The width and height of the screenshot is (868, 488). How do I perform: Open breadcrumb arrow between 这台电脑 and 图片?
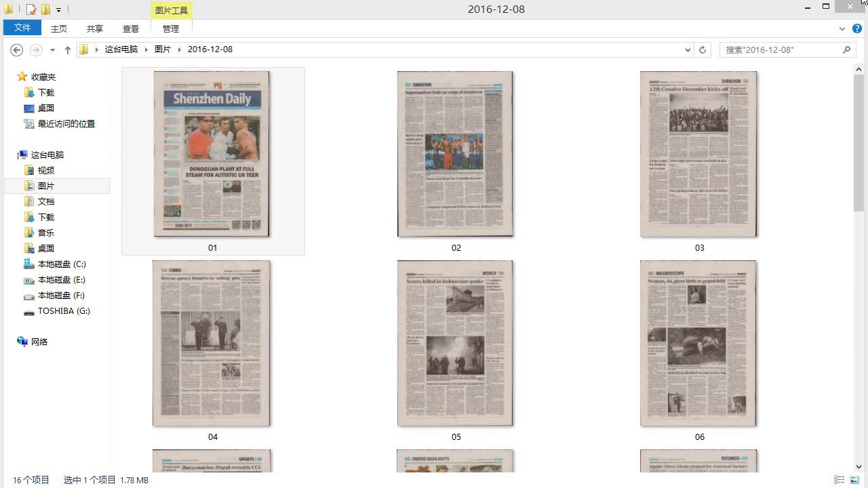pos(146,49)
